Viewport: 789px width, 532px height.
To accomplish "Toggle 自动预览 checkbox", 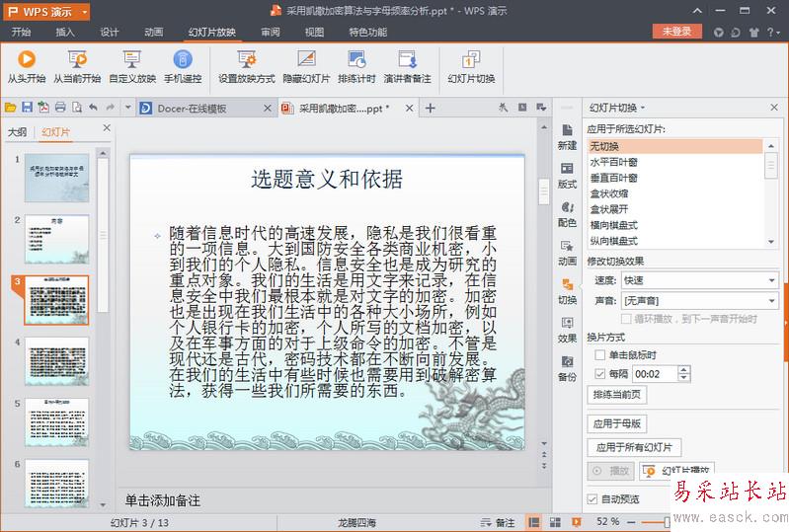I will (x=592, y=498).
